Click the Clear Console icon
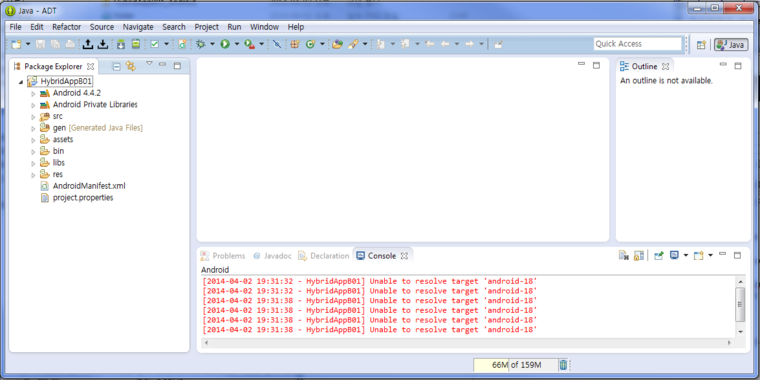Viewport: 760px width, 380px height. [623, 255]
